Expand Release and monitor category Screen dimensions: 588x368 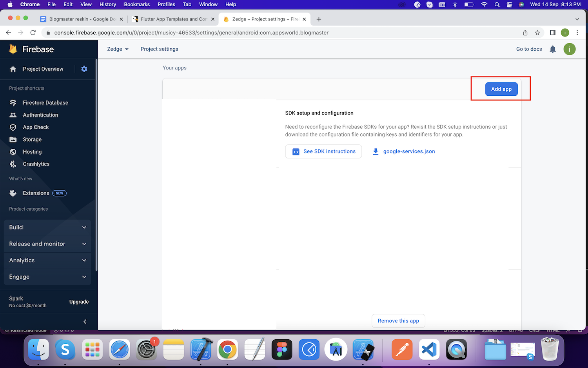(x=47, y=244)
